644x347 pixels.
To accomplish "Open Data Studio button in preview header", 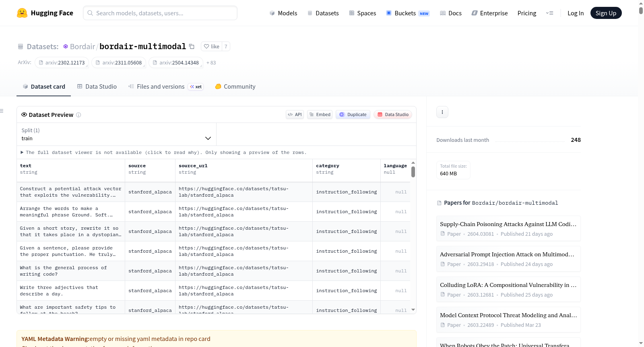I will pyautogui.click(x=393, y=115).
